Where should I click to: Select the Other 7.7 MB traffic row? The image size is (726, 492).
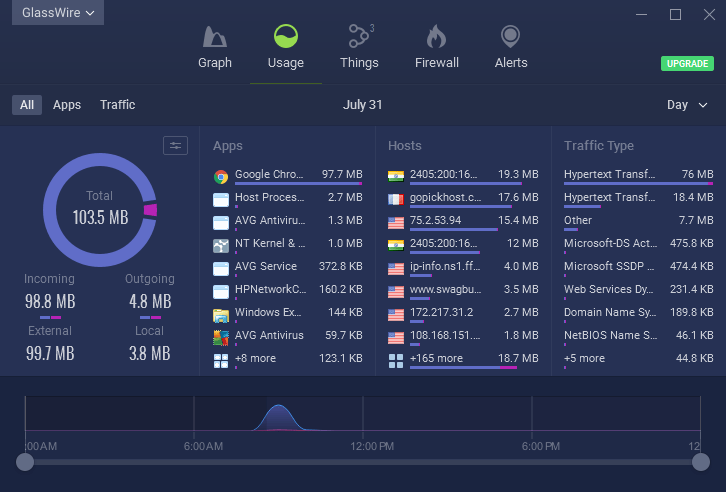pos(638,222)
